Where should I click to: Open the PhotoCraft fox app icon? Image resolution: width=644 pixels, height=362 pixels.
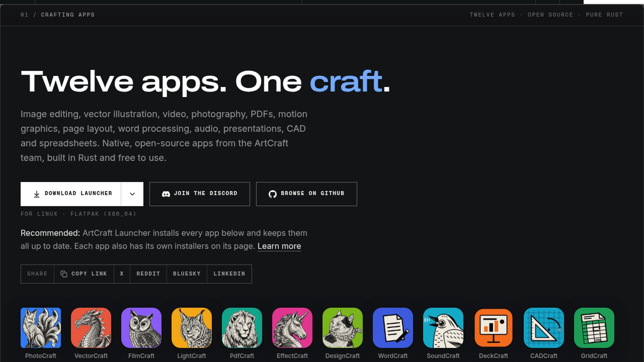pos(41,328)
